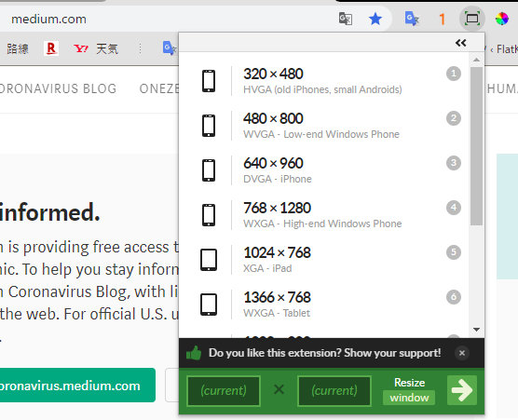The image size is (518, 420).
Task: Select the 768×1280 WXGA preset
Action: (324, 215)
